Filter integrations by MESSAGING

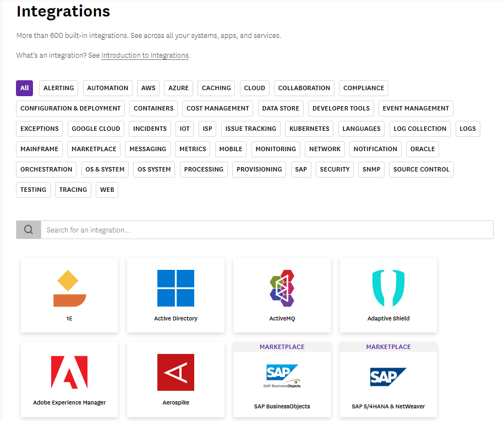point(148,149)
